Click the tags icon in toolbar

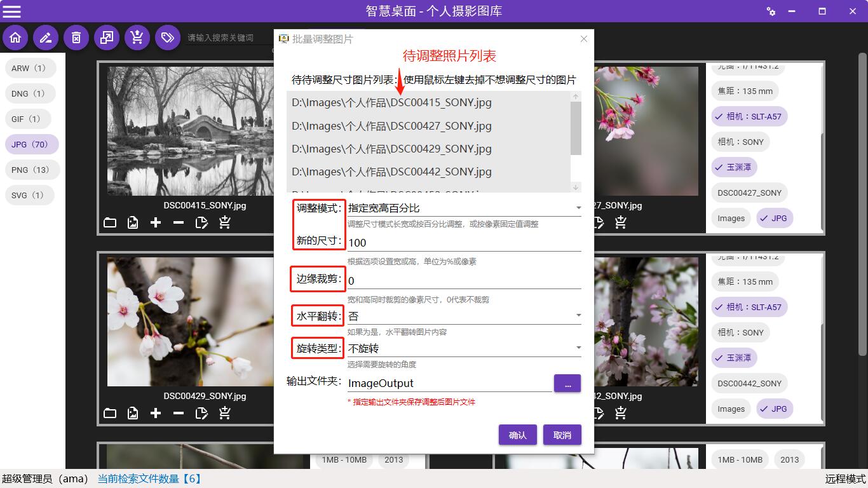tap(168, 38)
